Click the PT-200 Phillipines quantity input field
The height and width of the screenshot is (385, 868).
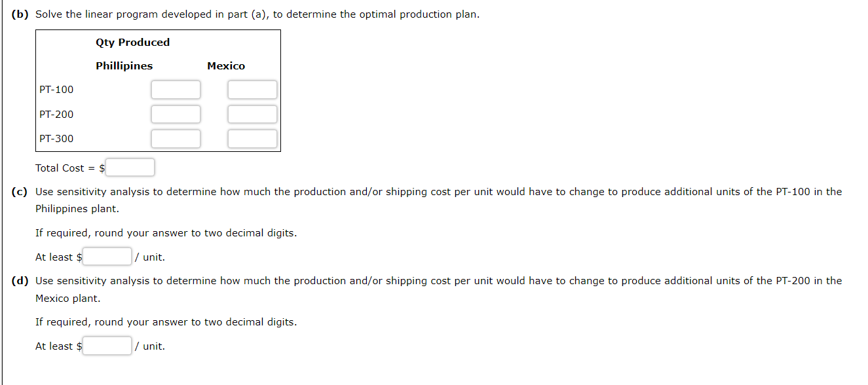click(x=176, y=113)
